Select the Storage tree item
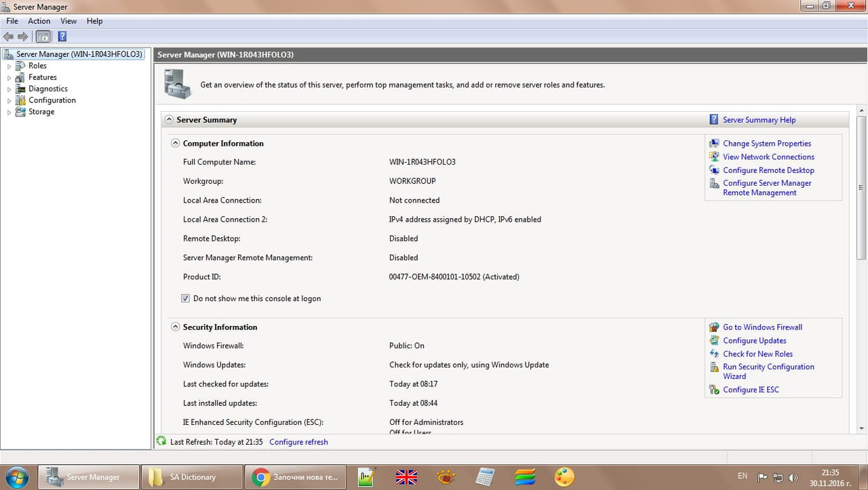 [41, 112]
